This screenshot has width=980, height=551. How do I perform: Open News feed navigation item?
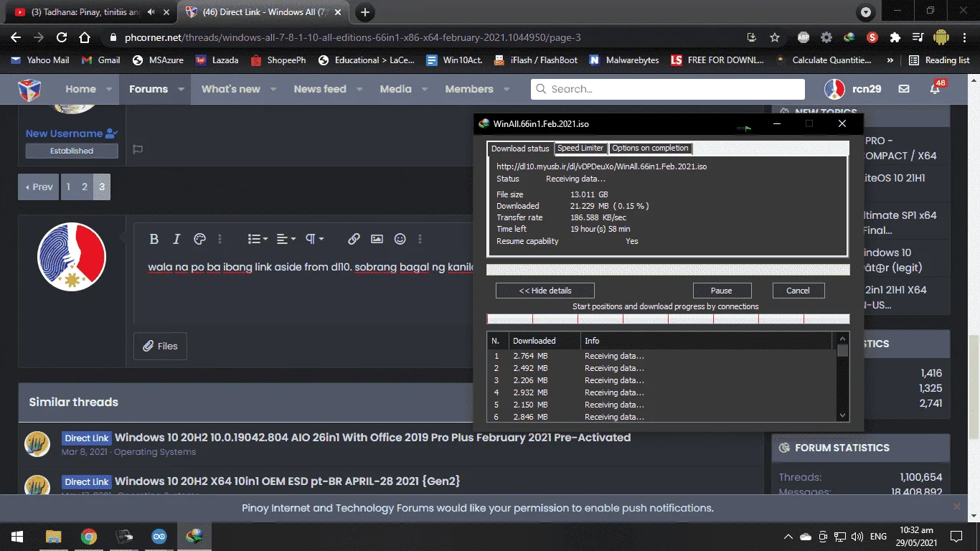[320, 89]
